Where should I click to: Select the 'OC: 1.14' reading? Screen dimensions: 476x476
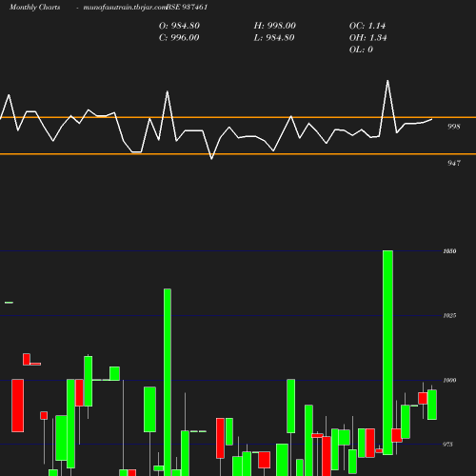click(x=367, y=26)
